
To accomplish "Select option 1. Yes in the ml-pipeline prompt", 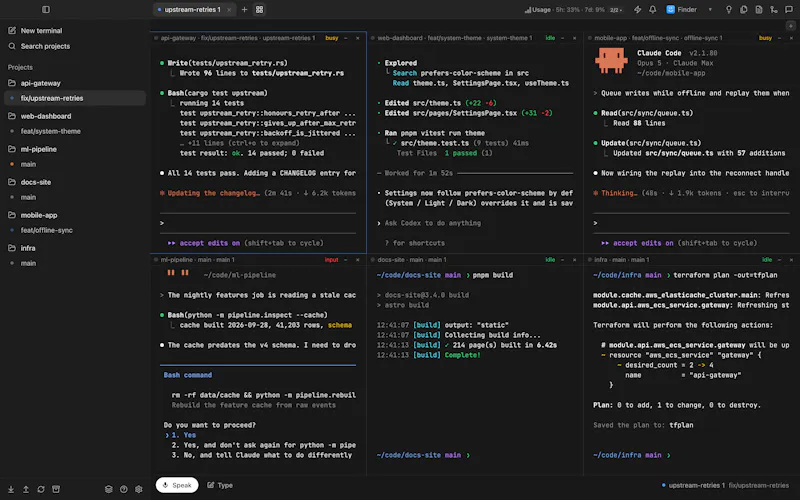I will click(x=180, y=435).
